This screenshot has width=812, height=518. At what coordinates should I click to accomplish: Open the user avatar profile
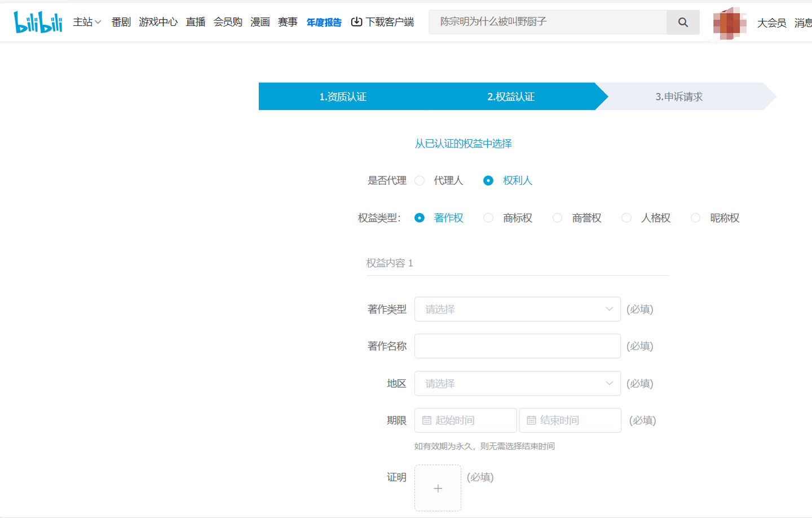coord(730,23)
